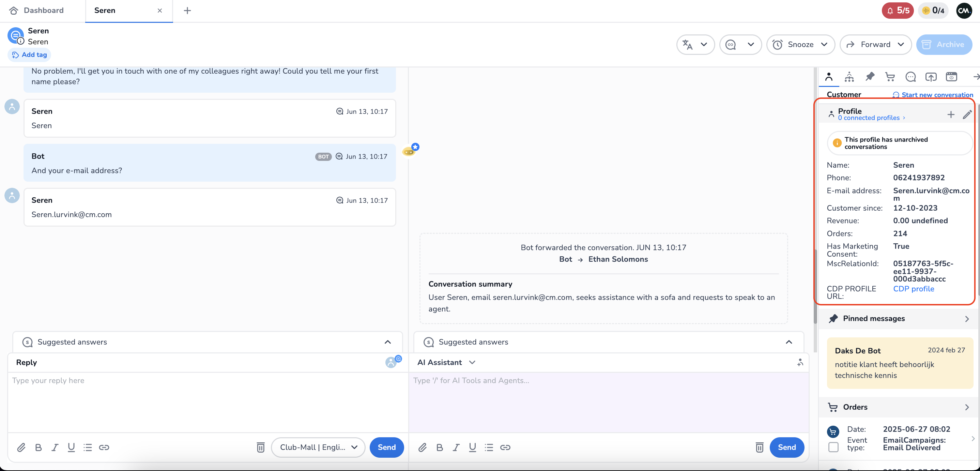Open the Snooze dropdown
The width and height of the screenshot is (980, 471).
point(800,45)
